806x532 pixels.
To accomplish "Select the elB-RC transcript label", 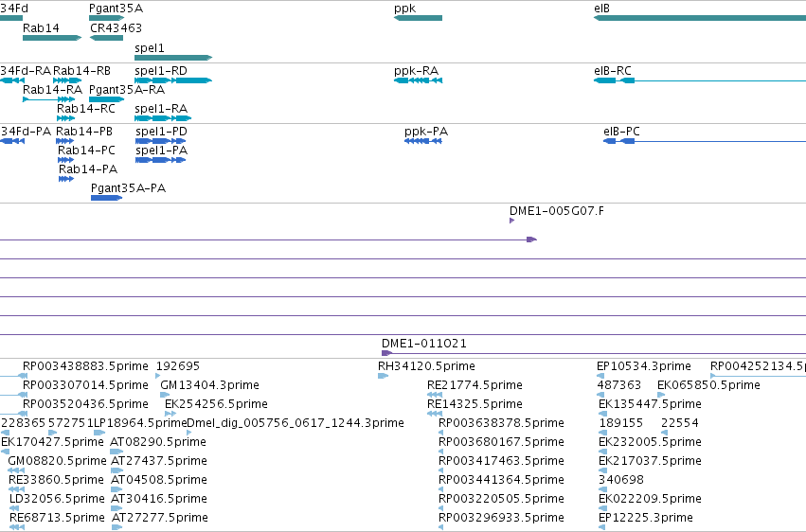I will click(x=612, y=70).
